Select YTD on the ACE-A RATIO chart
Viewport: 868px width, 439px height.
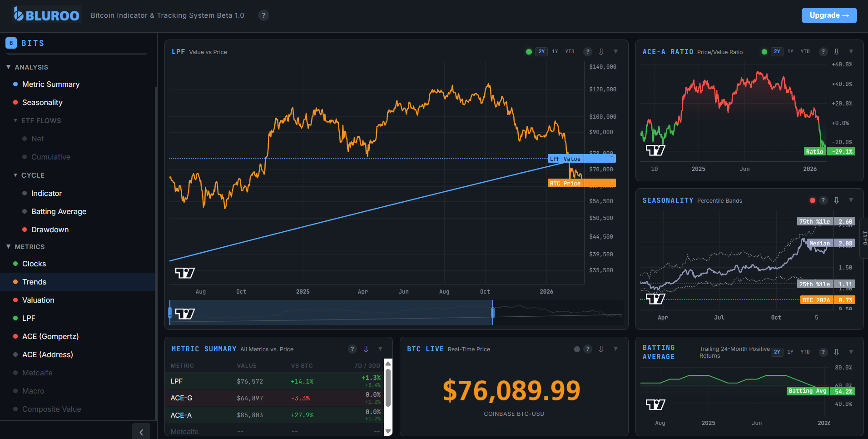[805, 51]
